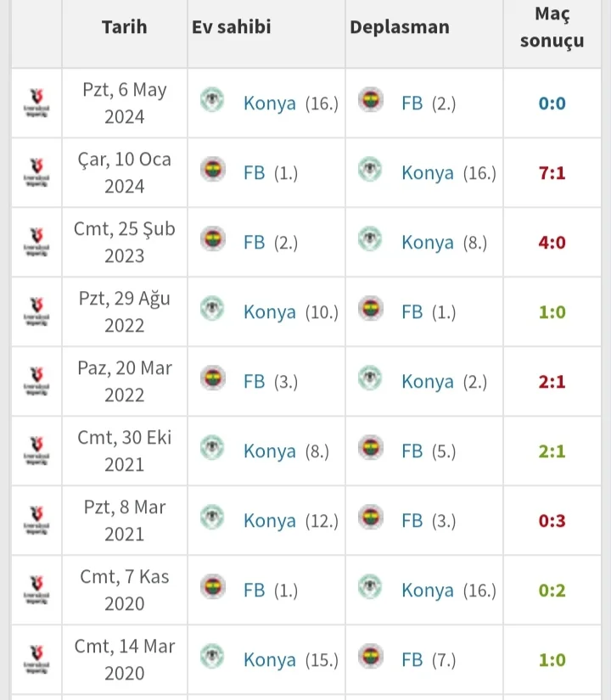Screen dimensions: 611x700
Task: Click the Konyaspor crest in the 8 Mar 2021 row
Action: tap(212, 518)
